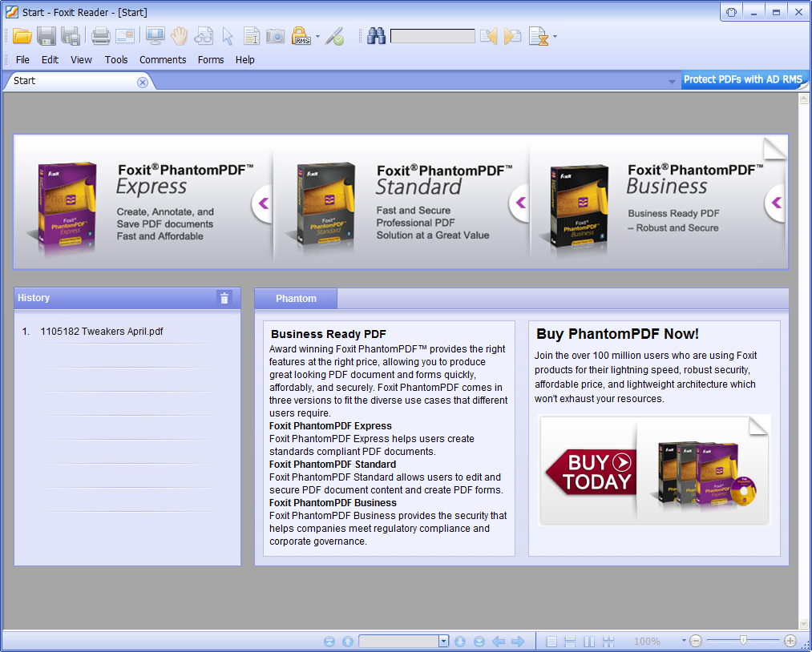The width and height of the screenshot is (812, 652).
Task: Print using the printer icon
Action: click(101, 36)
